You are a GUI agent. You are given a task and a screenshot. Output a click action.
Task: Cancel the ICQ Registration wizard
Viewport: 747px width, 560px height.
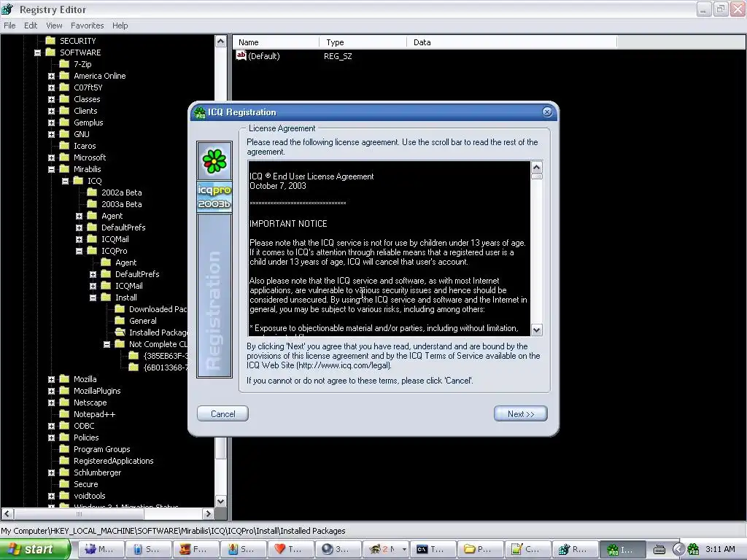tap(222, 414)
